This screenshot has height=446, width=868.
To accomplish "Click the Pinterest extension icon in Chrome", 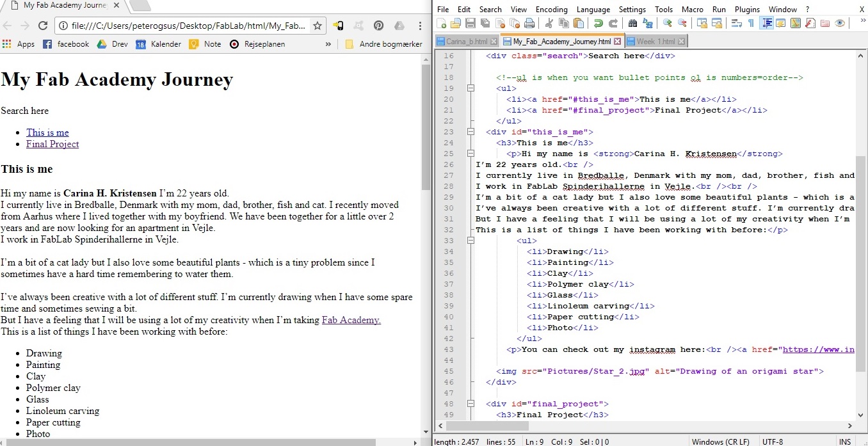I will point(378,26).
